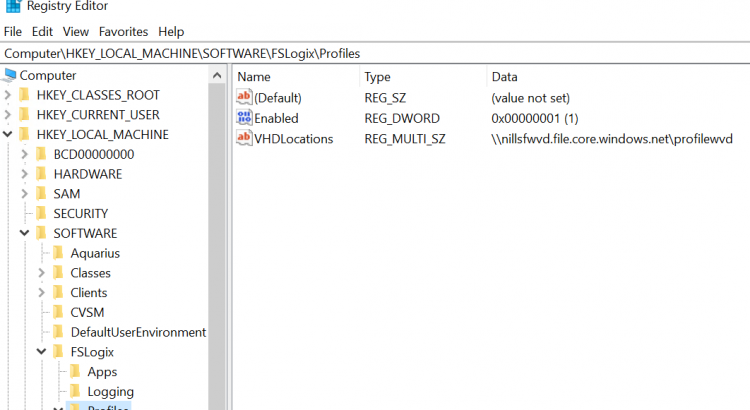
Task: Open the Edit menu
Action: [x=42, y=32]
